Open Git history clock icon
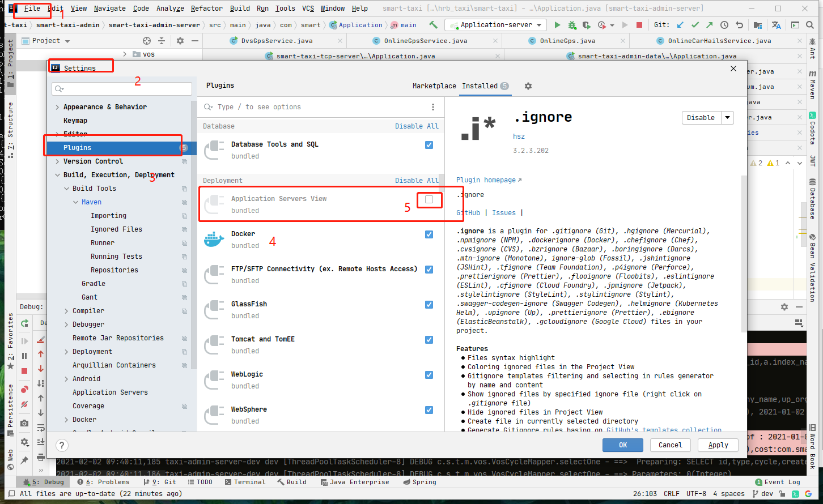 pos(724,25)
